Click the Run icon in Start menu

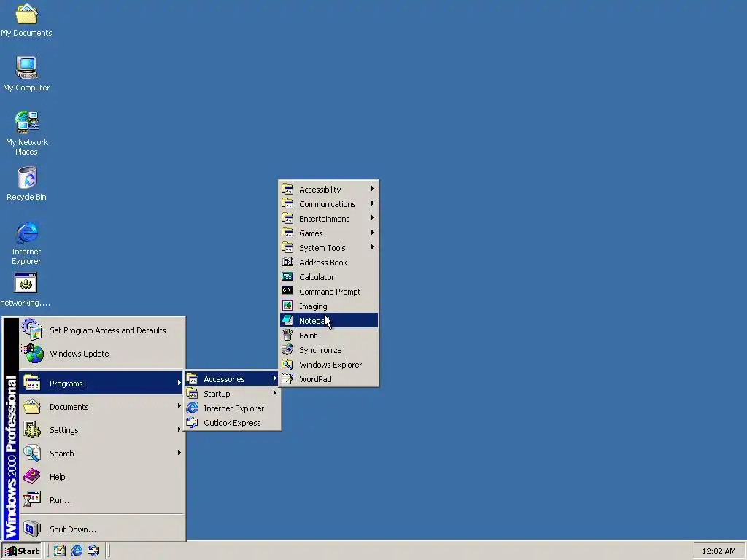point(32,499)
